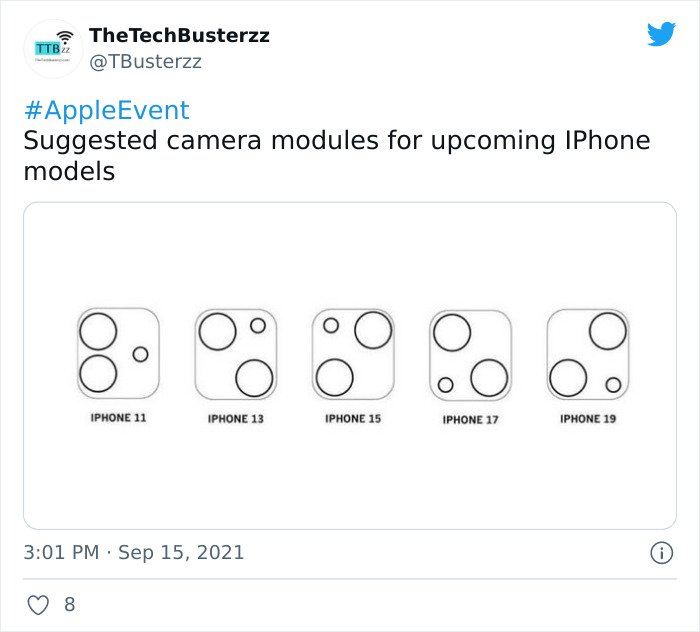Click the Twitter bird logo
The height and width of the screenshot is (632, 700).
coord(661,33)
